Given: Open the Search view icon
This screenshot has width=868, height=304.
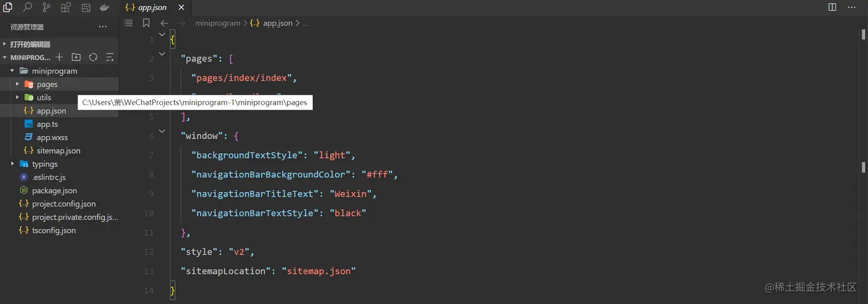Looking at the screenshot, I should click(x=27, y=7).
